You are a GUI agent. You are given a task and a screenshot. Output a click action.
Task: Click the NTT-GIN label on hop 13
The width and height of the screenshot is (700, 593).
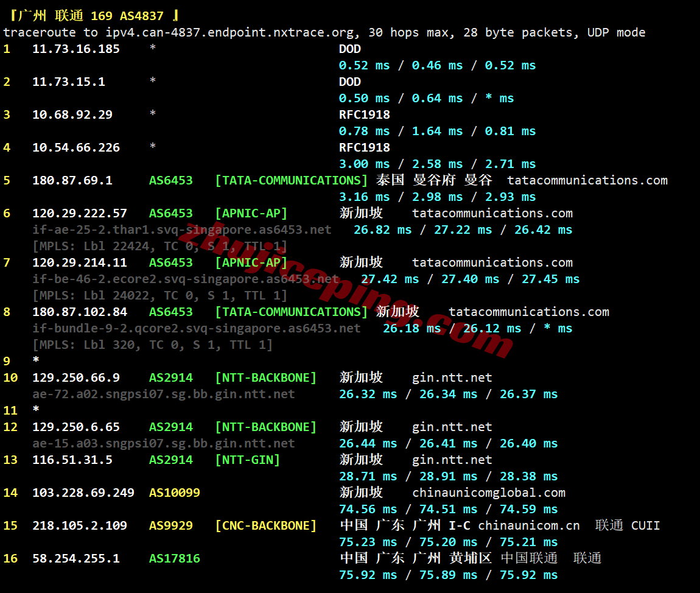coord(247,460)
